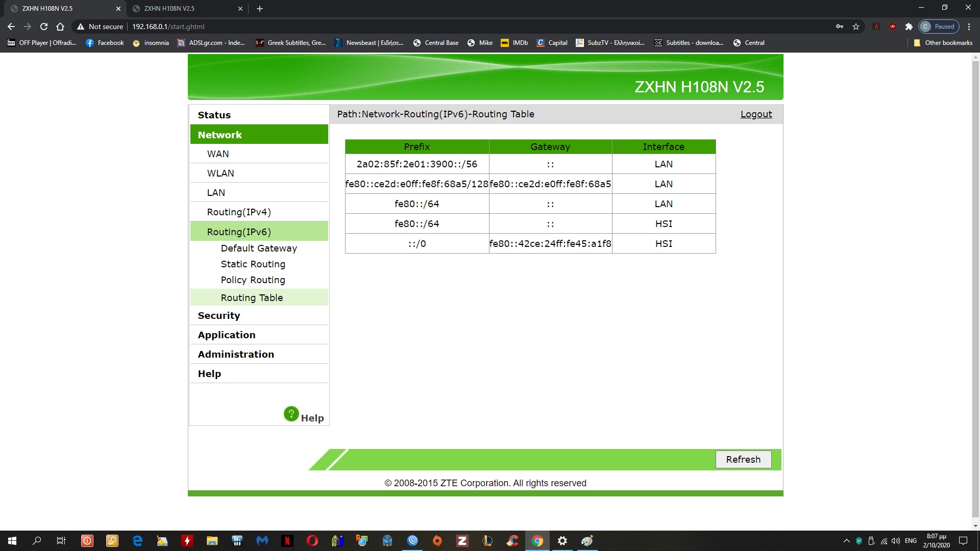The height and width of the screenshot is (551, 980).
Task: Open the extensions puzzle piece icon
Action: 909,27
